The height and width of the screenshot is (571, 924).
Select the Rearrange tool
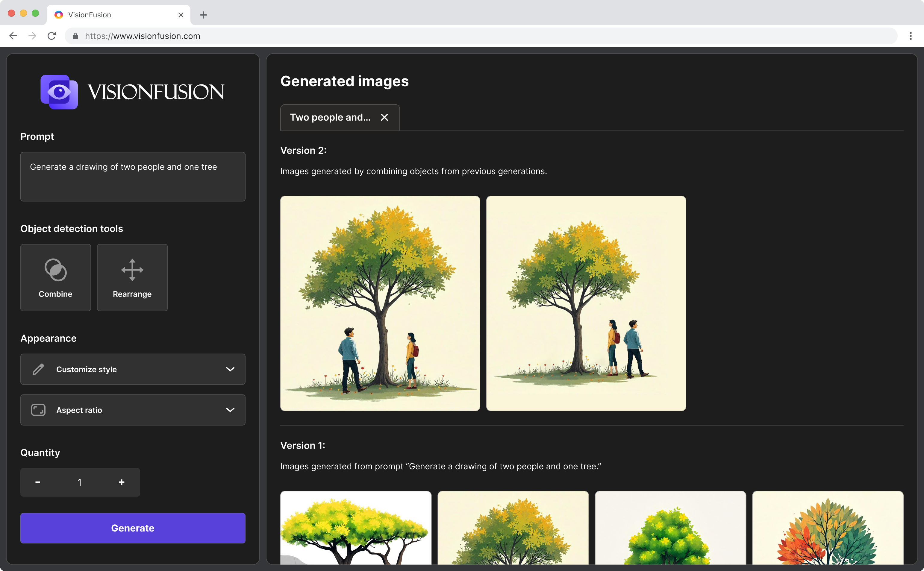[132, 277]
